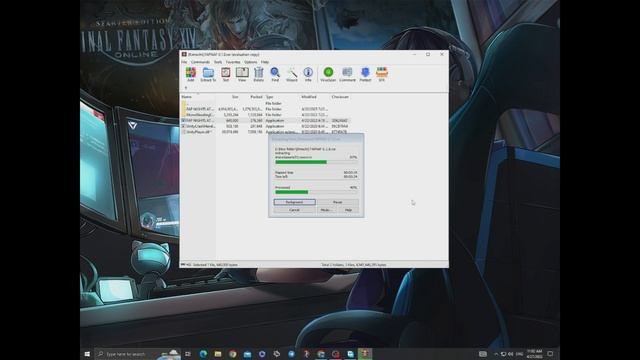
Task: Click the Comment toolbar icon
Action: pos(347,74)
